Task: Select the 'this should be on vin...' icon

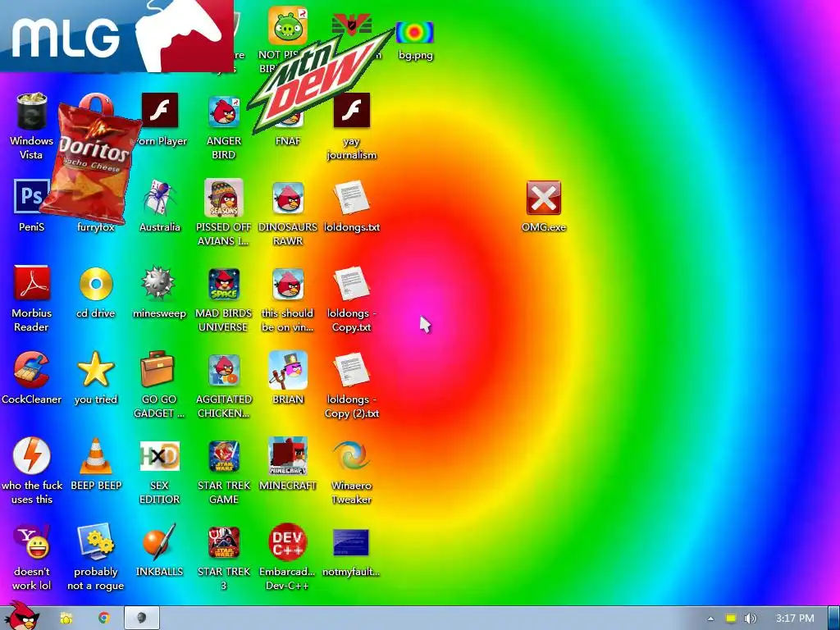Action: [x=288, y=284]
